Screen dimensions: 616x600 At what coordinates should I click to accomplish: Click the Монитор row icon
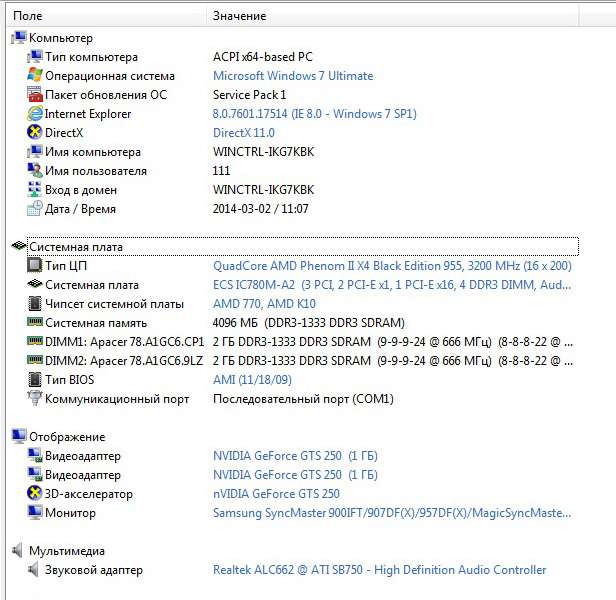point(35,512)
